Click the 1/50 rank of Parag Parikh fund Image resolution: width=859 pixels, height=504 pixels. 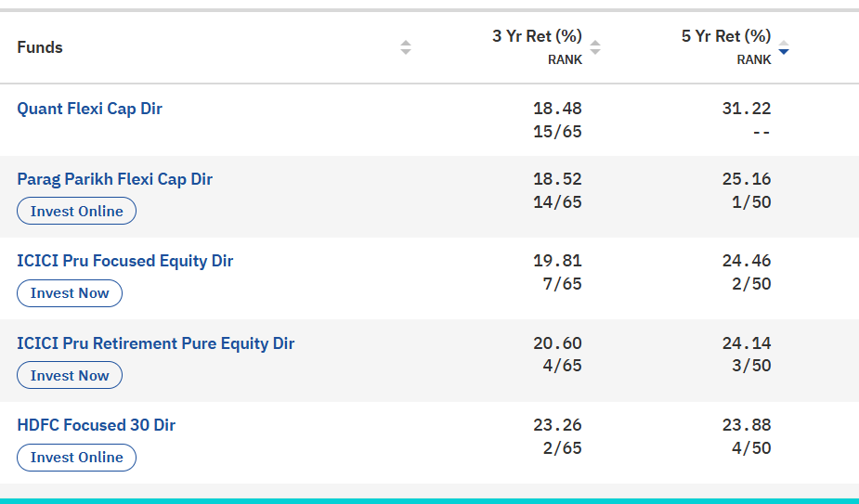pyautogui.click(x=751, y=202)
